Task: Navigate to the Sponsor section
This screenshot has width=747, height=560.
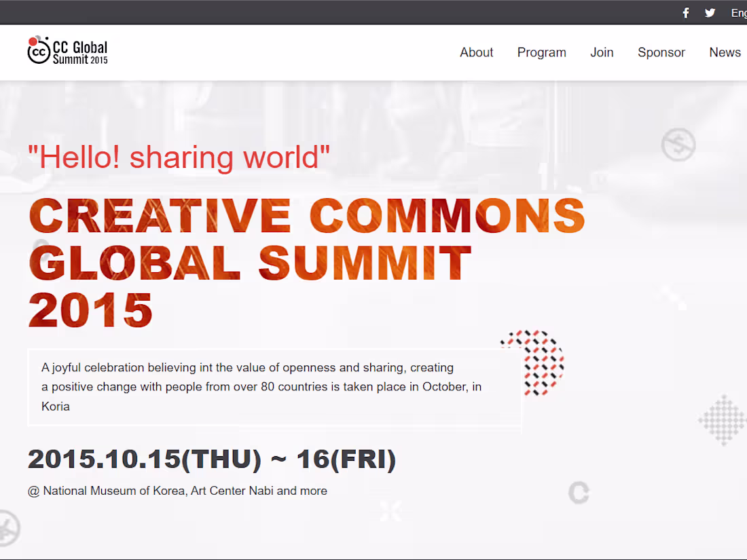Action: point(661,52)
